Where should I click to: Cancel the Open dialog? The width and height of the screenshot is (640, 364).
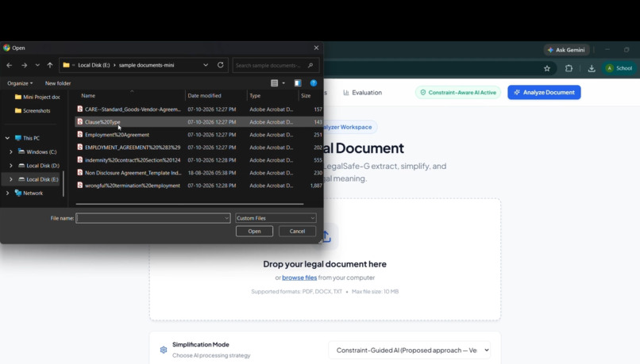(297, 231)
